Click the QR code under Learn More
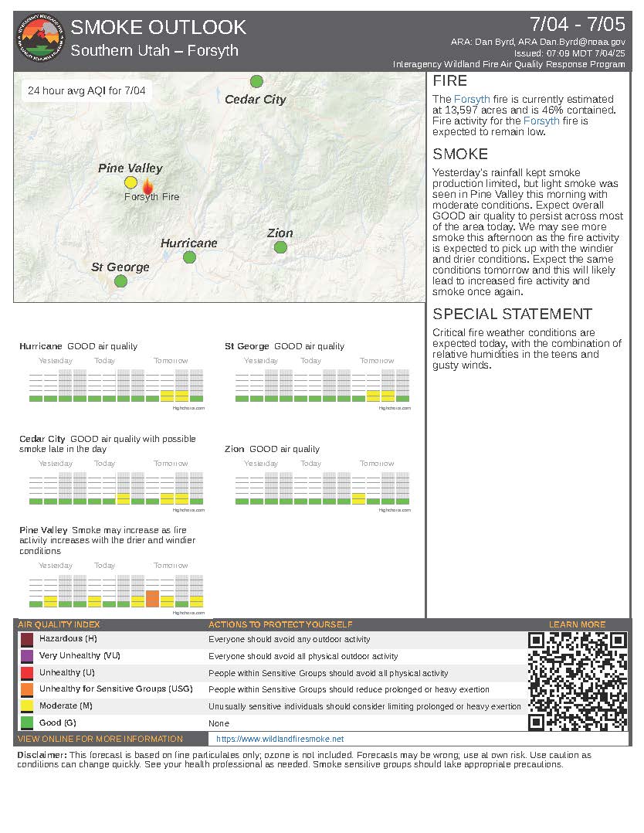The height and width of the screenshot is (833, 644). coord(577,681)
